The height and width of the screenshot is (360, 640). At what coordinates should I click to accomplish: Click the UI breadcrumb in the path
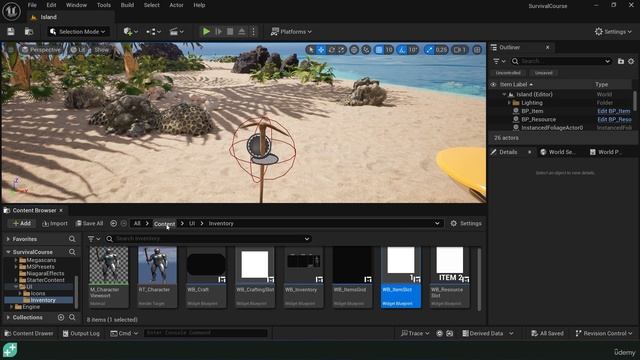(x=191, y=224)
